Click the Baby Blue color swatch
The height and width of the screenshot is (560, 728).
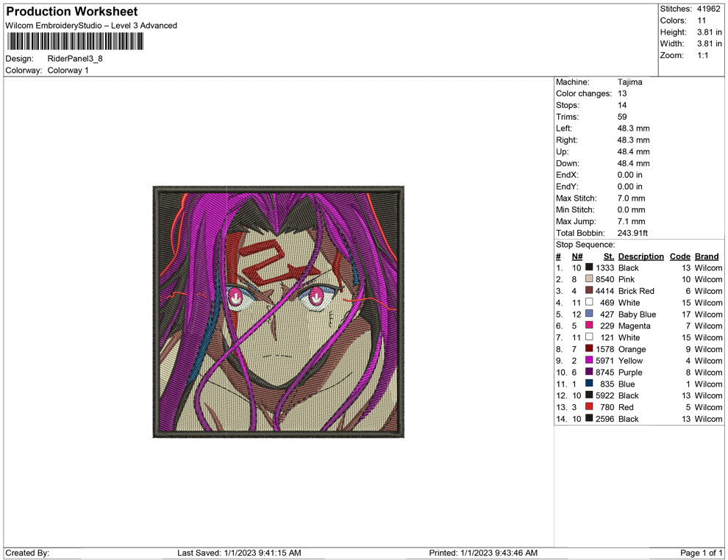point(589,314)
